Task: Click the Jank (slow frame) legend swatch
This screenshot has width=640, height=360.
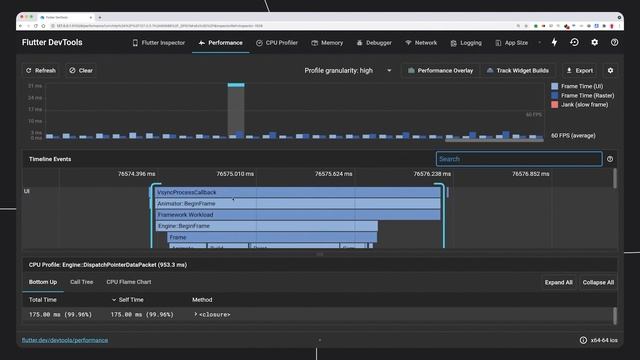Action: (554, 104)
